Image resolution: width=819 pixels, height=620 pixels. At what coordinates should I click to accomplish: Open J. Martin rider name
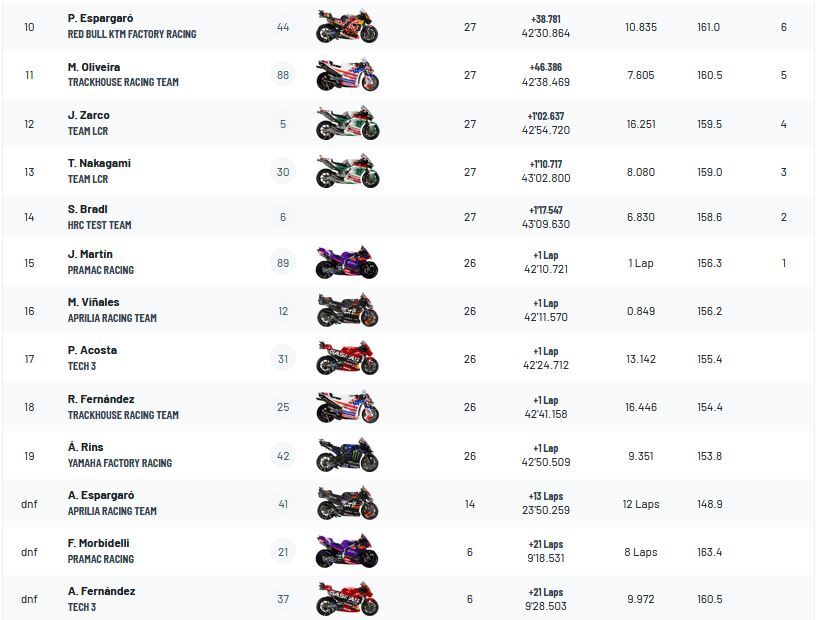tap(90, 254)
